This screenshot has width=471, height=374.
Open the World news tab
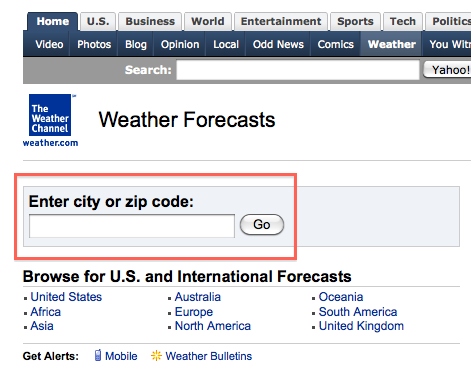208,22
